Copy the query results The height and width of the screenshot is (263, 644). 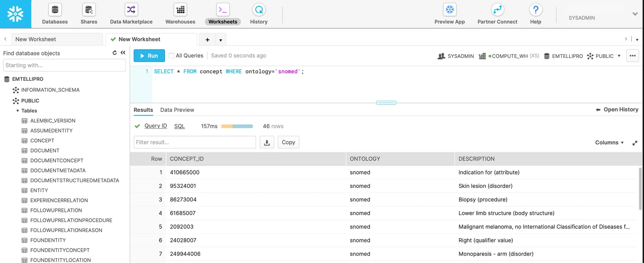(289, 142)
